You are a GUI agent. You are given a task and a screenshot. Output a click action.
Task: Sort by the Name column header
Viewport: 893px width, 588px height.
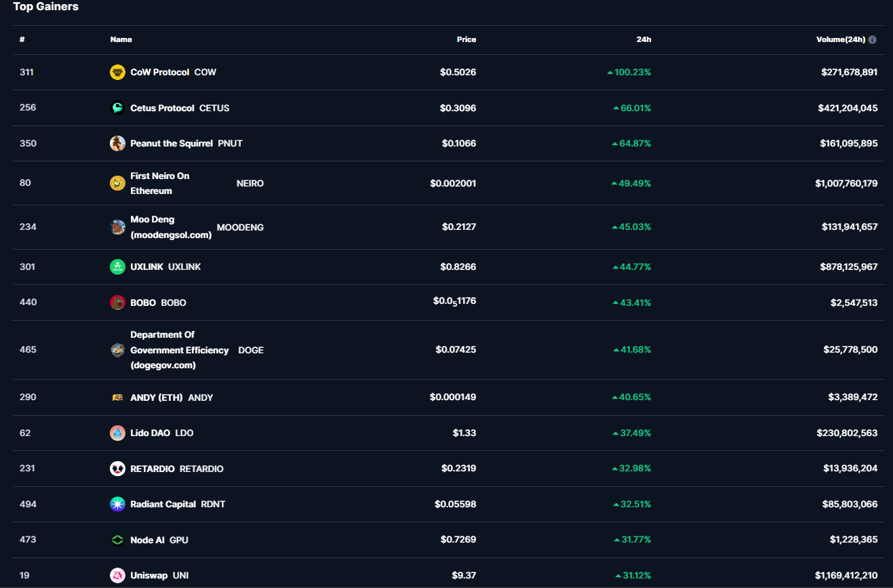[x=121, y=40]
